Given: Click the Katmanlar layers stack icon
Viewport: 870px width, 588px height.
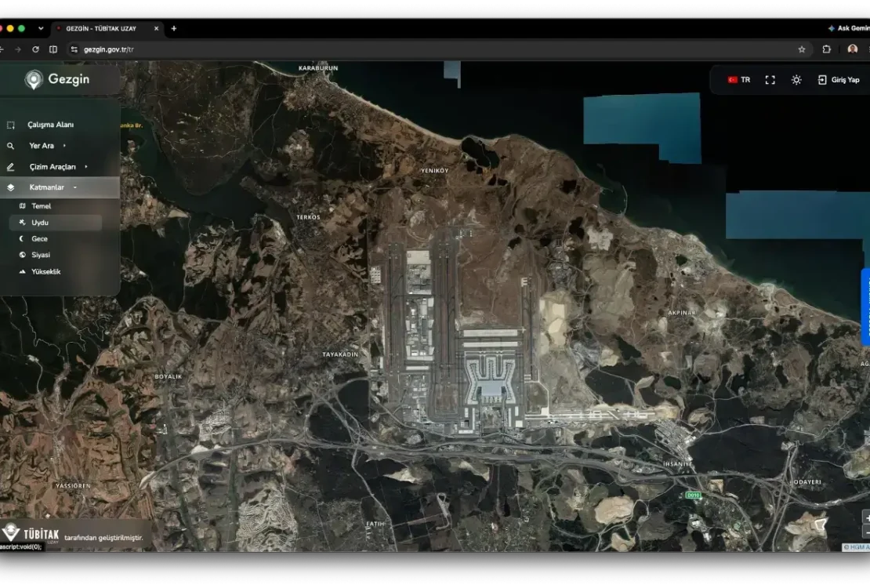Looking at the screenshot, I should point(10,187).
